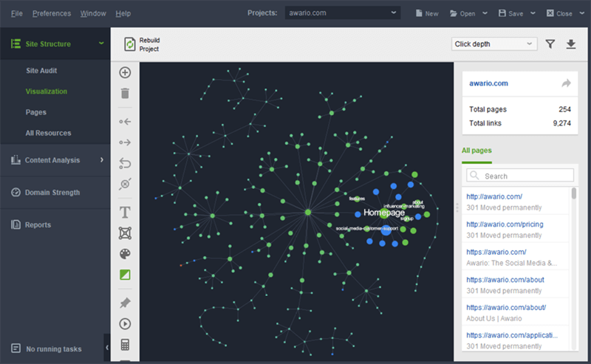591x364 pixels.
Task: Click the Open project button
Action: coord(462,13)
